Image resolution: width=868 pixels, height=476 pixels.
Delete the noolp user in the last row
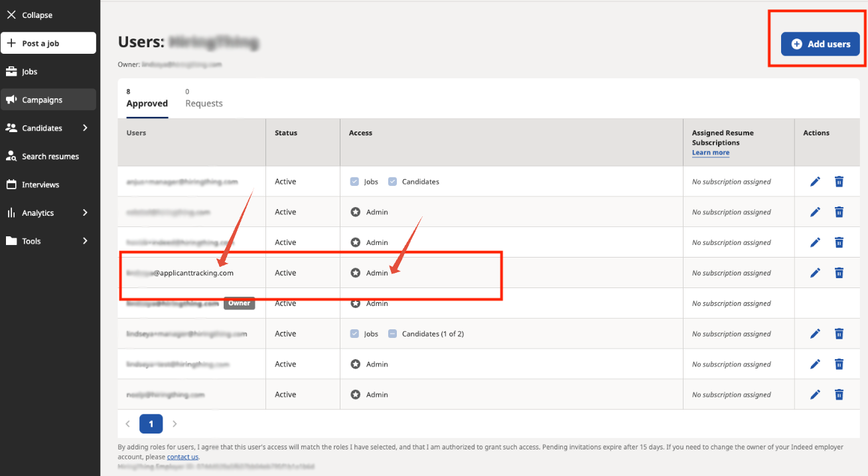839,394
